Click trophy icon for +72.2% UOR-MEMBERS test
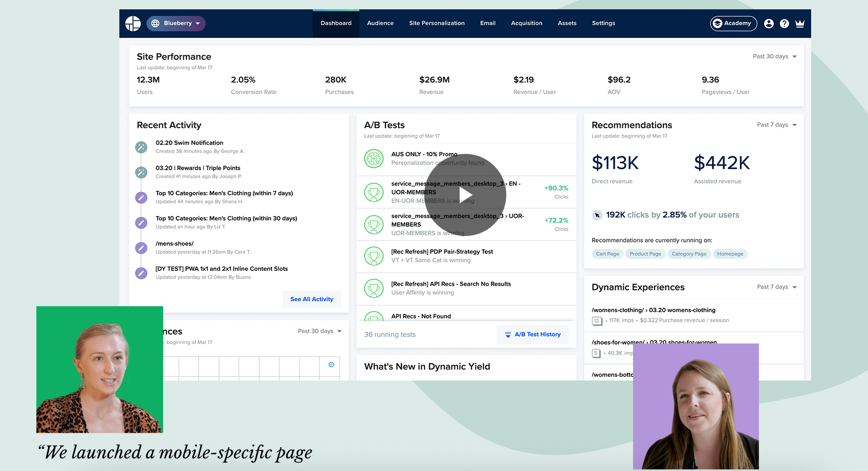The width and height of the screenshot is (868, 471). 374,224
